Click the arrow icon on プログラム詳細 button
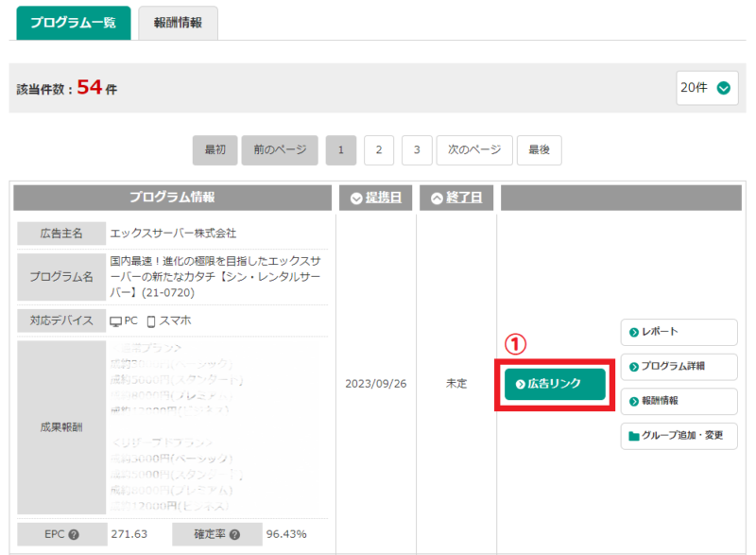 coord(634,366)
